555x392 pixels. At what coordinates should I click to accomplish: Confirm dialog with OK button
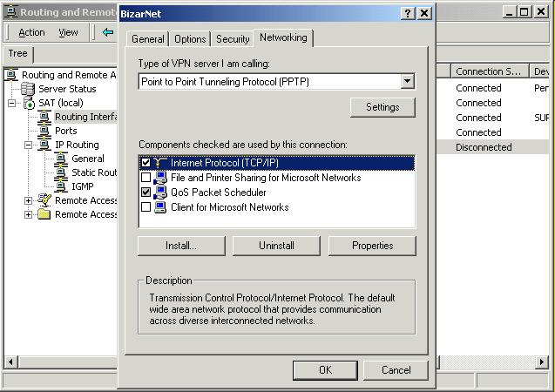325,370
